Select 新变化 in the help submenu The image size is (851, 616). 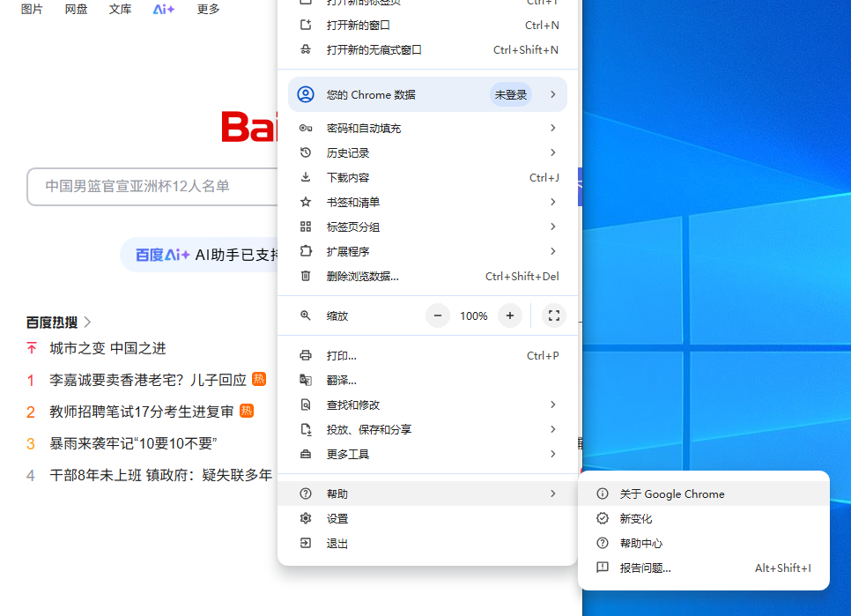tap(703, 518)
